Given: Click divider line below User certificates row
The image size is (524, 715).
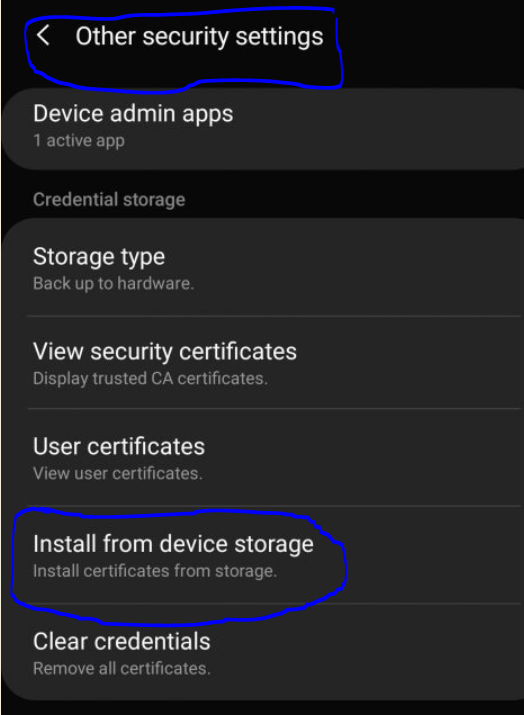Looking at the screenshot, I should click(x=274, y=506).
